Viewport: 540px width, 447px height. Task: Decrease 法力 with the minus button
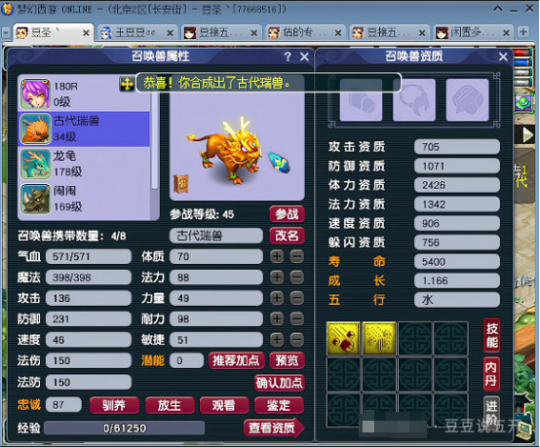tap(297, 278)
